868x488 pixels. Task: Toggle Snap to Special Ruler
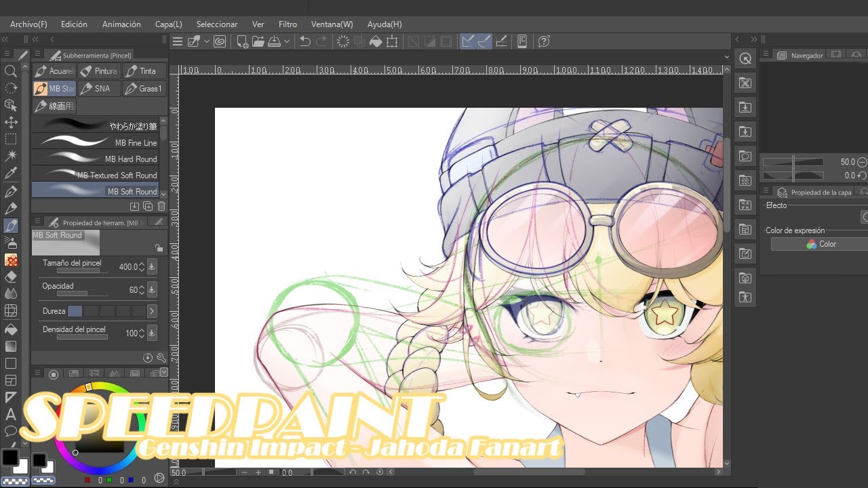484,41
